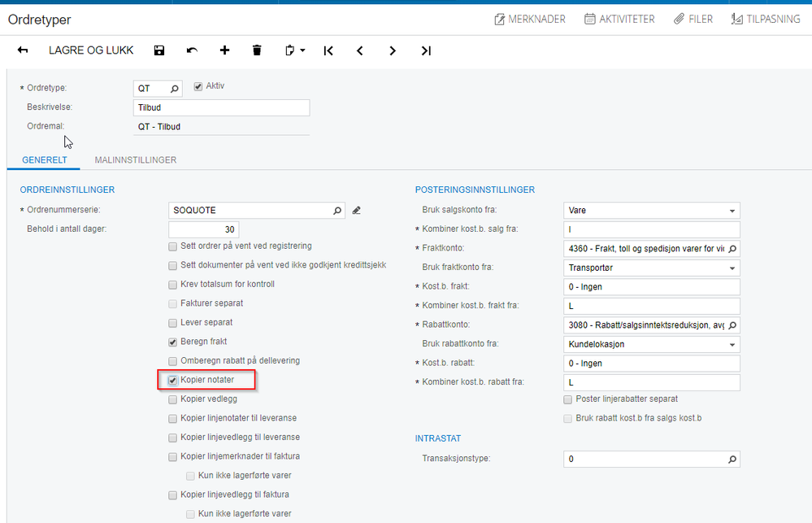Add new record with plus icon
Viewport: 812px width, 523px height.
(224, 50)
